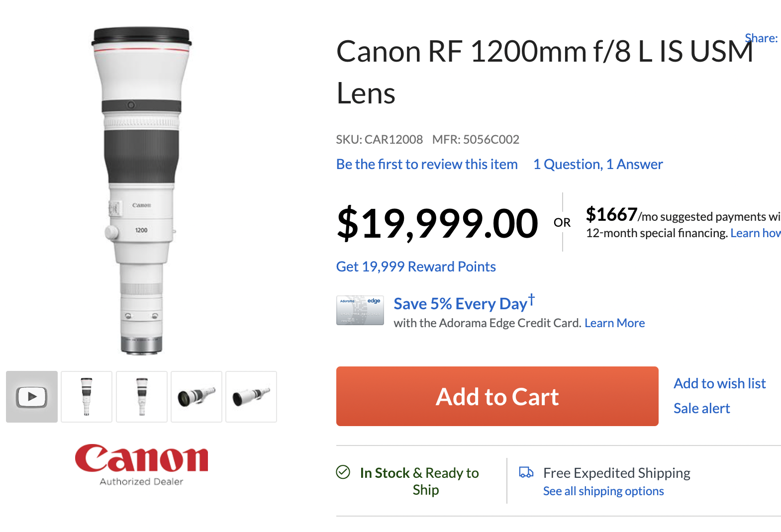This screenshot has width=781, height=532.
Task: Select the third thumbnail of upright lens
Action: [x=142, y=397]
